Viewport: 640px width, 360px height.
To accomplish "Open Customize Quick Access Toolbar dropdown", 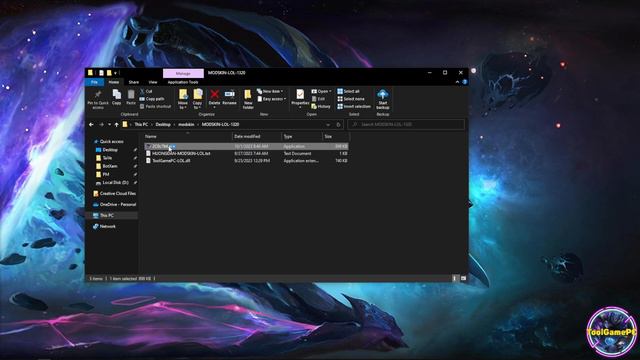I will 116,73.
